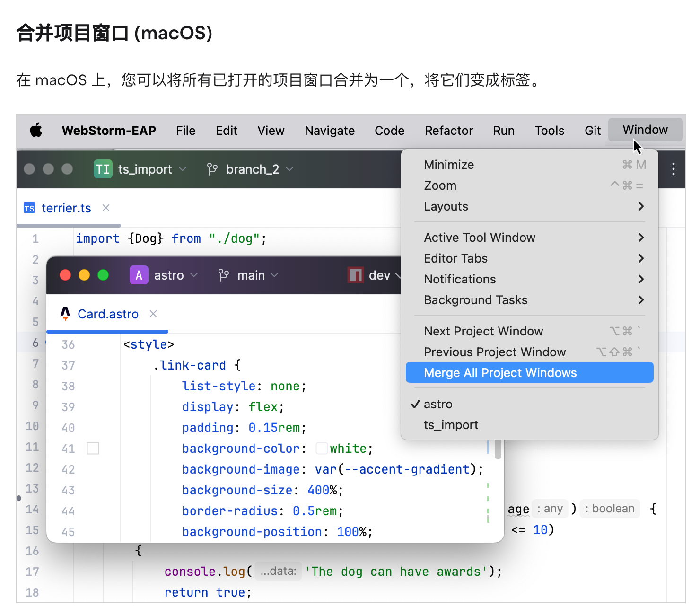Click the ts_import project badge icon
700x616 pixels.
(103, 169)
